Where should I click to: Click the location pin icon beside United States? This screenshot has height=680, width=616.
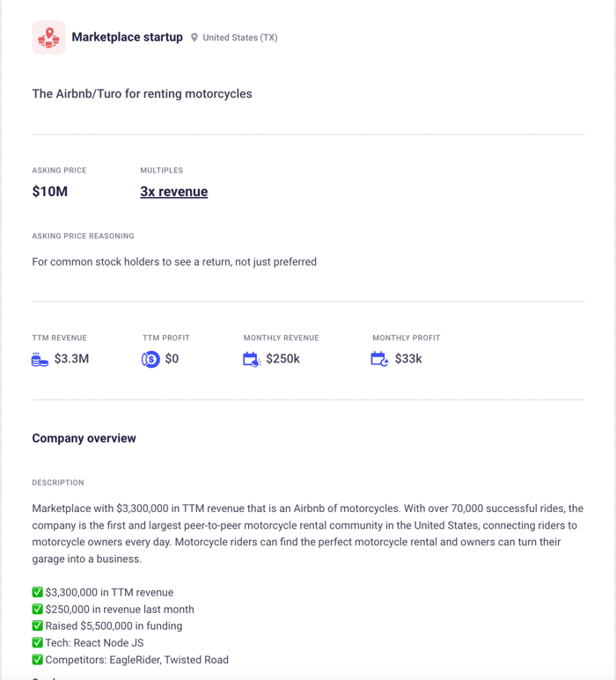194,38
